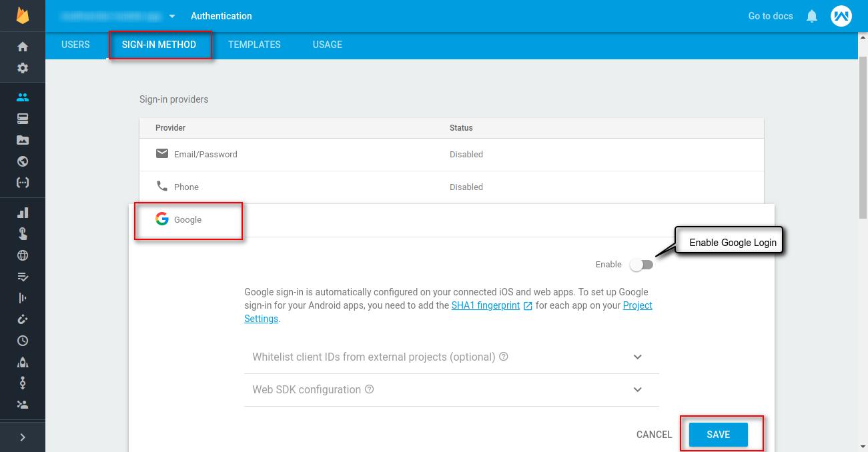Open the SHA1 fingerprint link
Viewport: 868px width, 452px height.
pos(485,305)
